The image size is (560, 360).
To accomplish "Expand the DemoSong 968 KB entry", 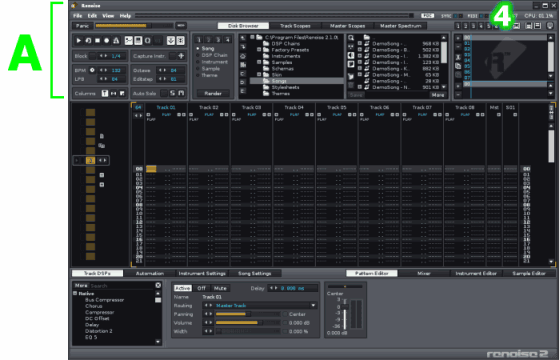I will point(360,44).
